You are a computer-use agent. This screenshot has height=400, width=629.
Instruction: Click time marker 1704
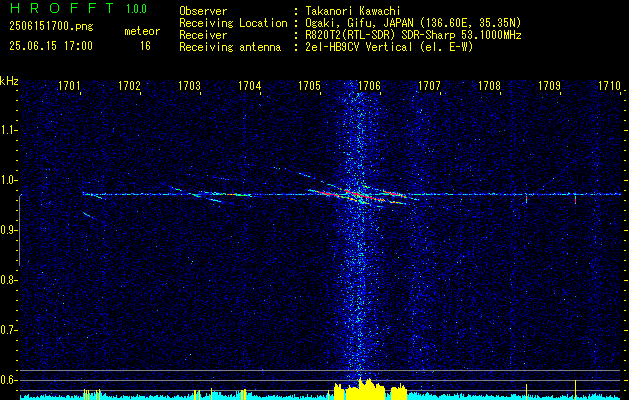point(250,85)
